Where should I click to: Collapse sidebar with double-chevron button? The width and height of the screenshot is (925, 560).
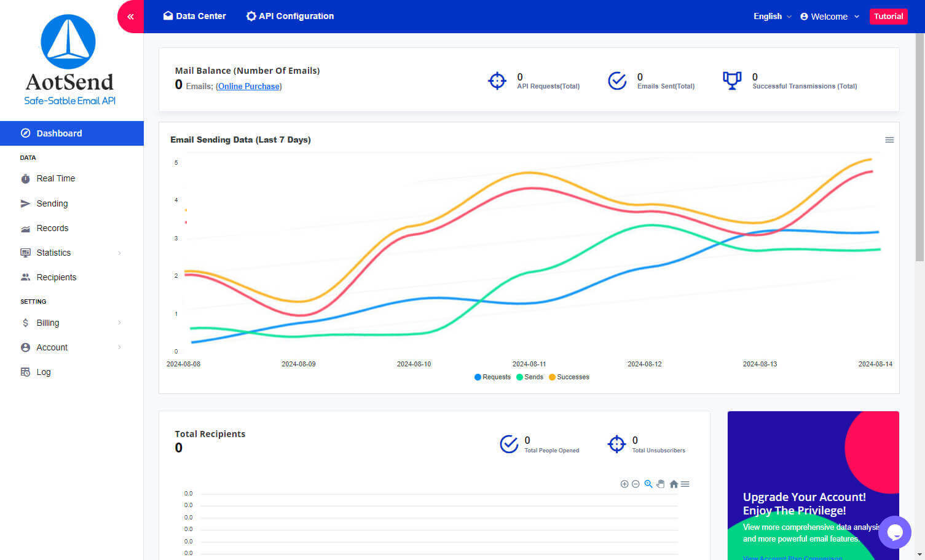(x=130, y=17)
